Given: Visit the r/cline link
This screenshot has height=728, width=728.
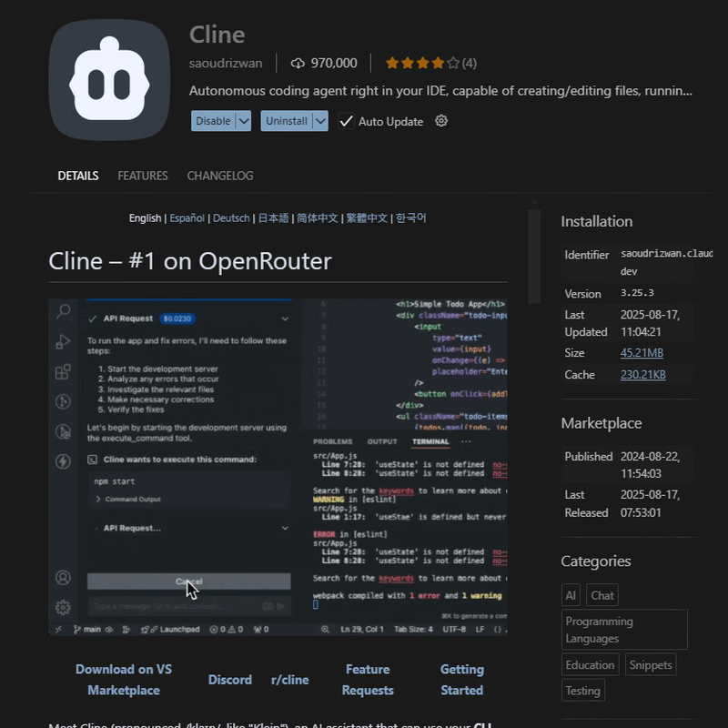Looking at the screenshot, I should 290,679.
